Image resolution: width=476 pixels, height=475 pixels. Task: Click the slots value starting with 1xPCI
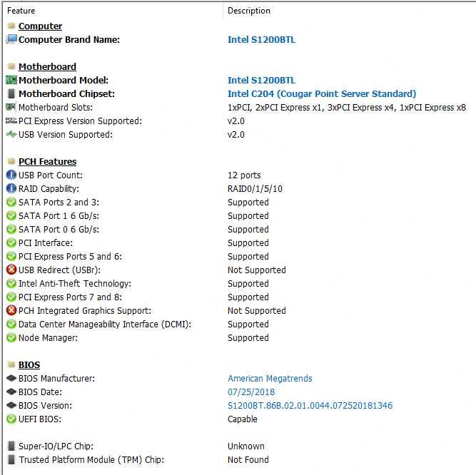click(347, 108)
